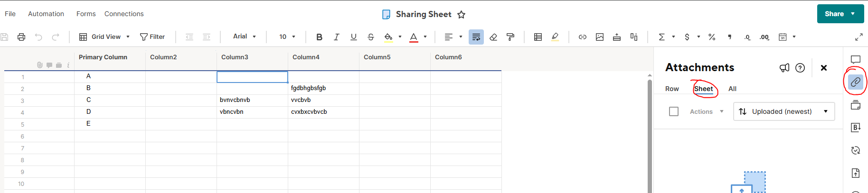Open the Actions dropdown in Attachments
Screen dimensions: 868x193
click(x=707, y=111)
